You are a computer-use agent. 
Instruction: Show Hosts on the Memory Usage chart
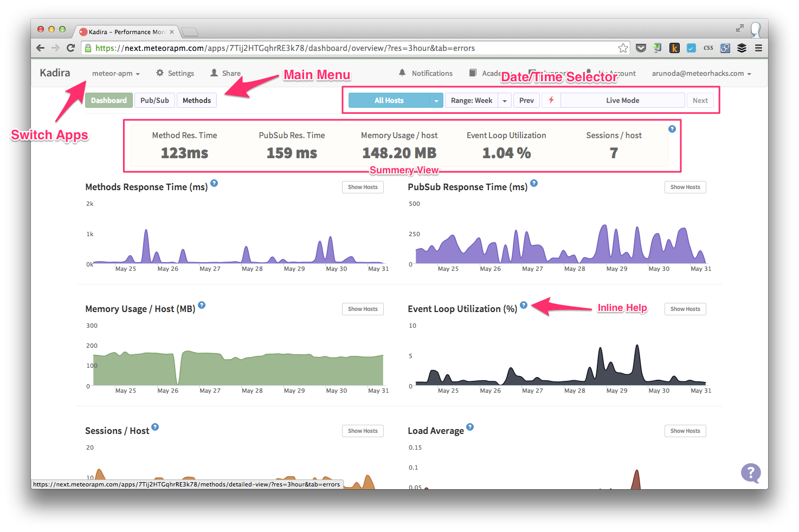pos(362,309)
